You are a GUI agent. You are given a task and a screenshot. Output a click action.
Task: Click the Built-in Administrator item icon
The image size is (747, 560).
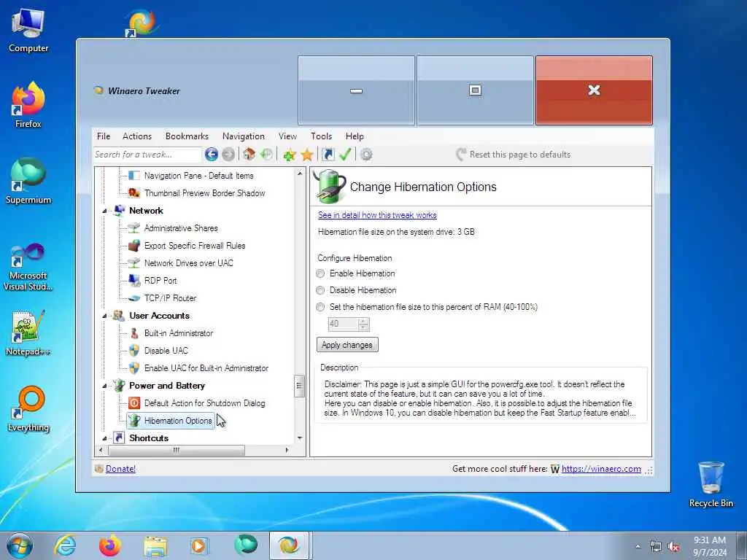coord(134,333)
